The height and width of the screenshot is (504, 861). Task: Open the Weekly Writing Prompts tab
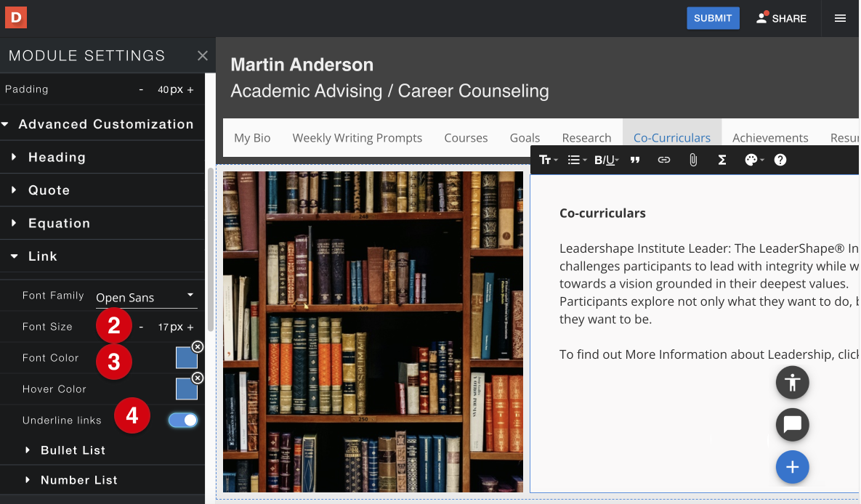point(357,138)
